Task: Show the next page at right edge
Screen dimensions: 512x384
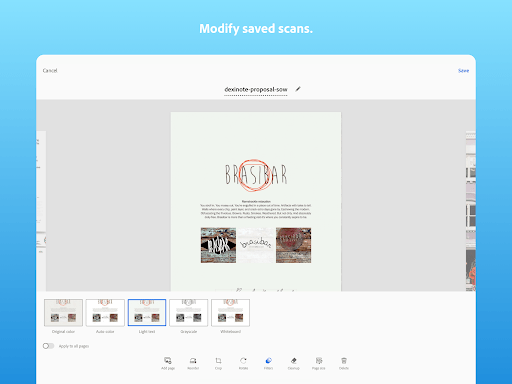Action: tap(471, 211)
